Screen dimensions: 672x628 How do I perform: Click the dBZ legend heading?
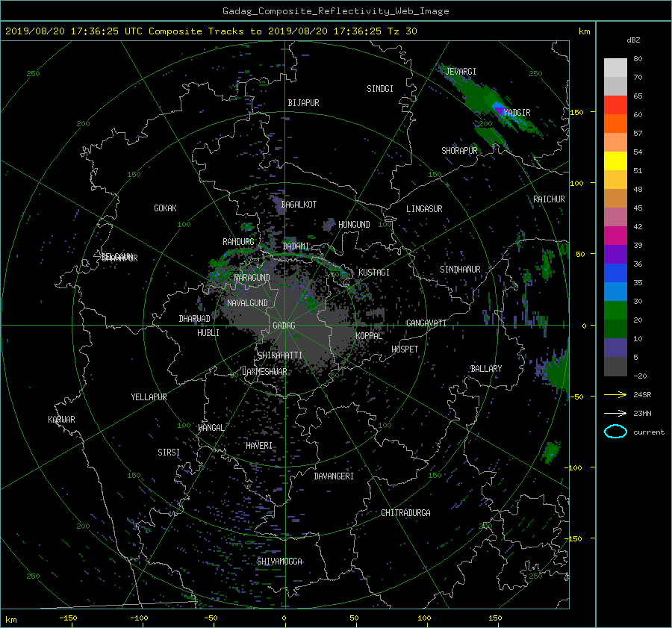(x=633, y=40)
